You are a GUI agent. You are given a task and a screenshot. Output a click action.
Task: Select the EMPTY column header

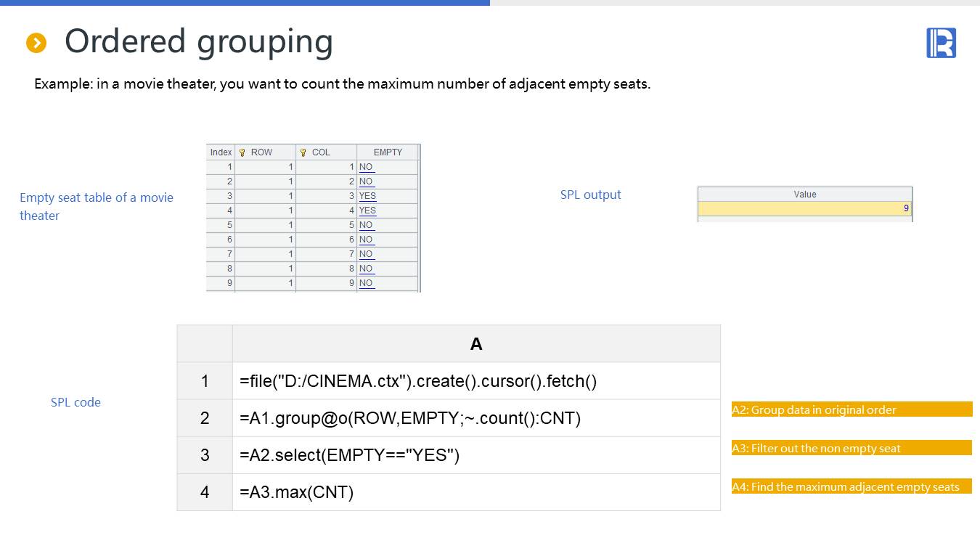[x=388, y=152]
